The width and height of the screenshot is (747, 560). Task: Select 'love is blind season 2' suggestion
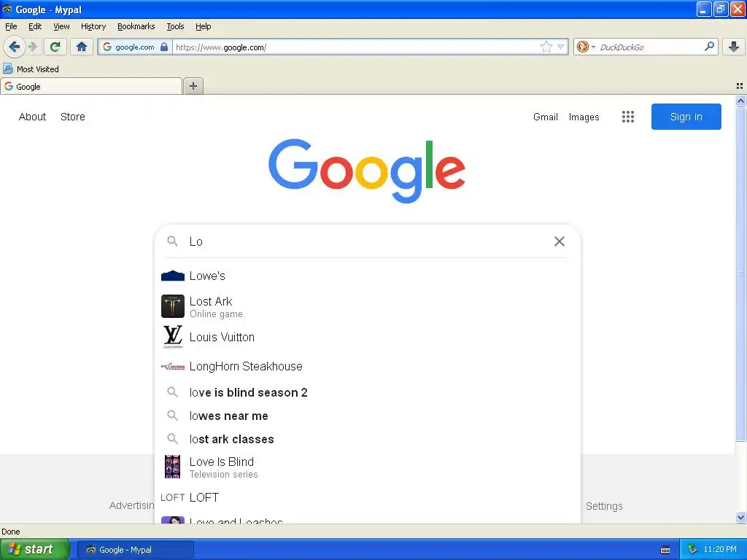click(248, 392)
